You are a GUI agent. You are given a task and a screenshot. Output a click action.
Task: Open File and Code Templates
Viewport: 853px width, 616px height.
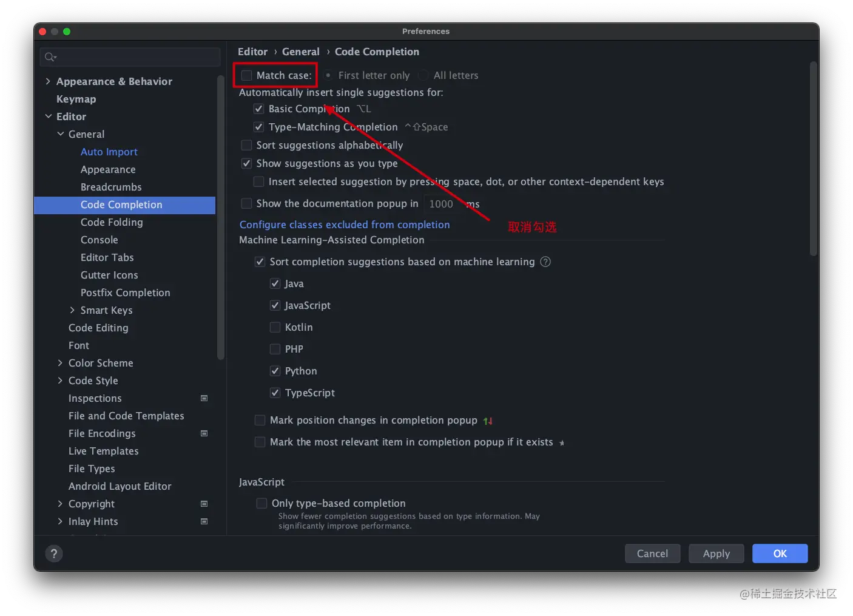click(126, 416)
